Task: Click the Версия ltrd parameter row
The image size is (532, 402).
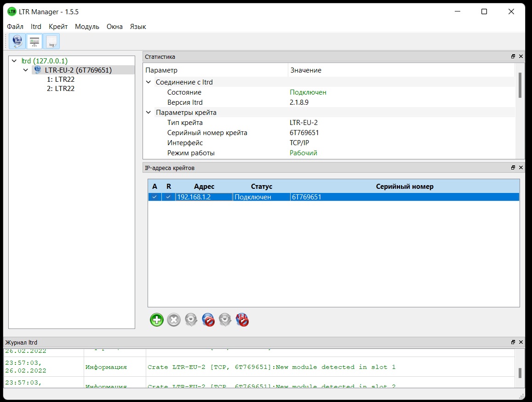Action: click(x=185, y=102)
